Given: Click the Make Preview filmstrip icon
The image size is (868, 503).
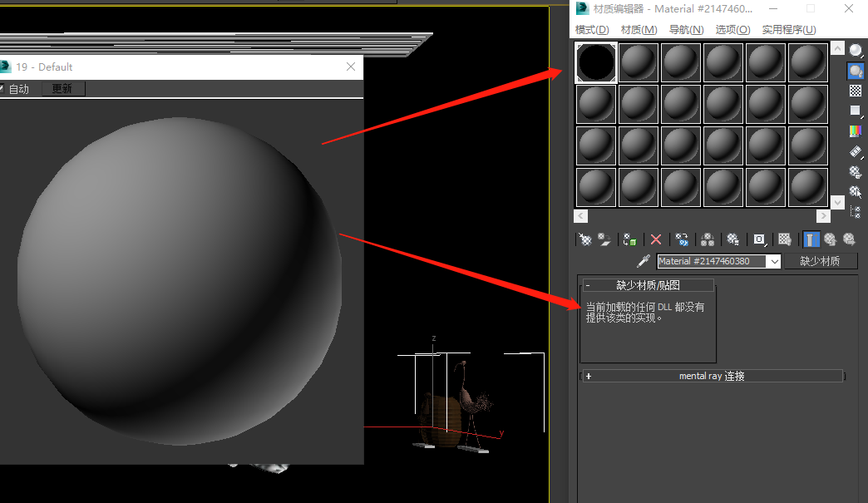Looking at the screenshot, I should [856, 151].
